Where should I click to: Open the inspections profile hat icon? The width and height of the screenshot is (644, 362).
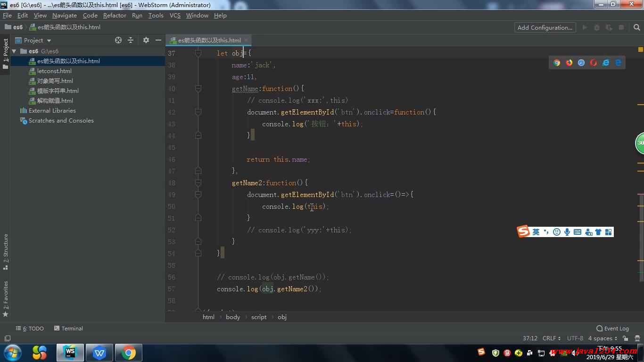pyautogui.click(x=636, y=338)
